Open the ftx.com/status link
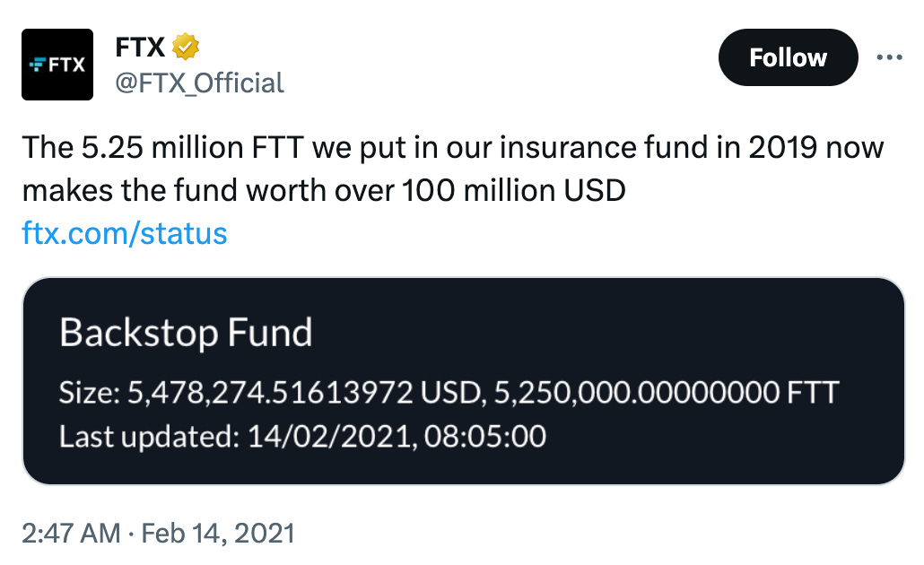 coord(125,233)
